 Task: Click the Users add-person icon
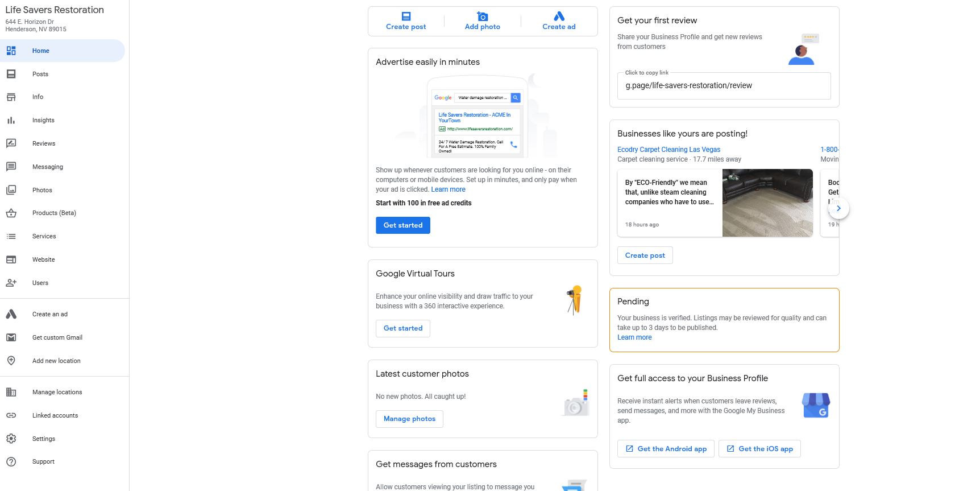click(11, 283)
